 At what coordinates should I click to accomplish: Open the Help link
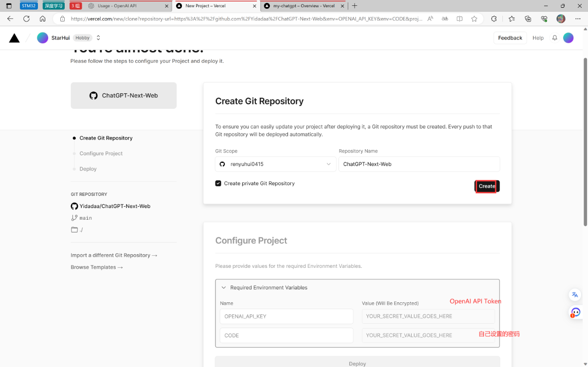[x=538, y=38]
